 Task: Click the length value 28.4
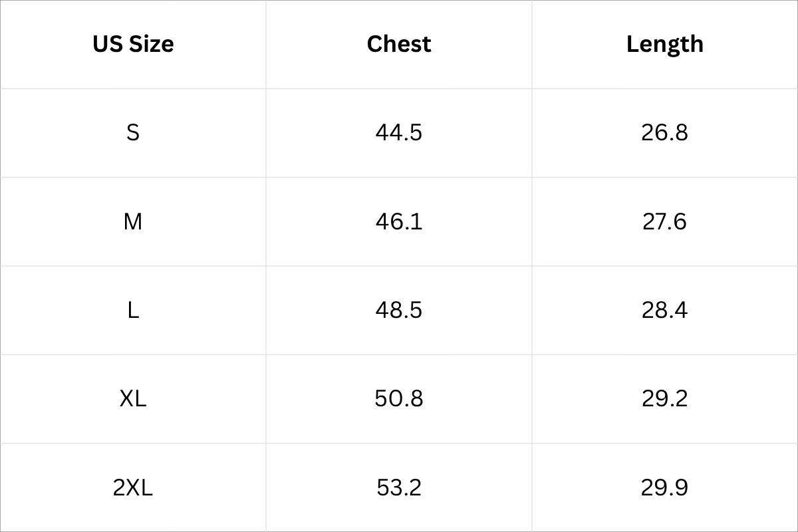pos(664,310)
